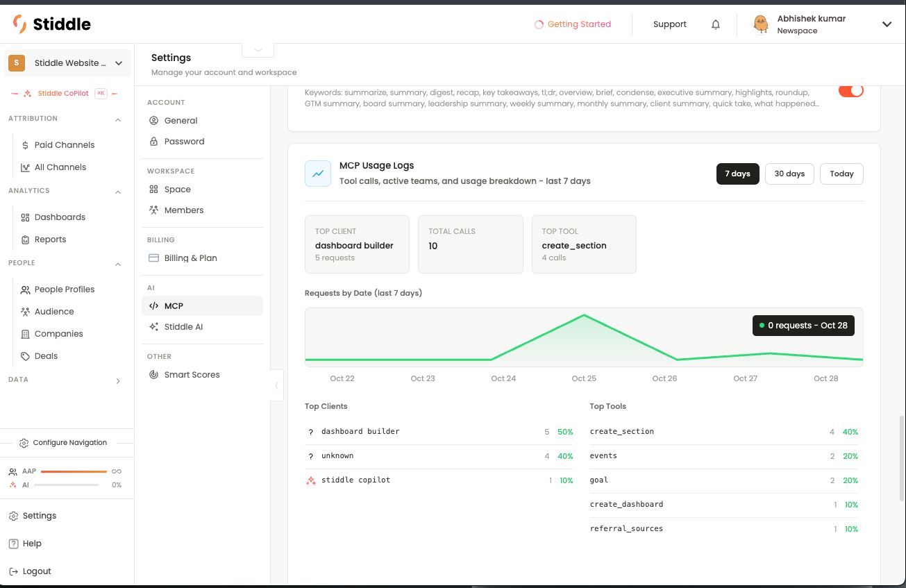Viewport: 906px width, 588px height.
Task: Open the Support link
Action: click(x=669, y=24)
